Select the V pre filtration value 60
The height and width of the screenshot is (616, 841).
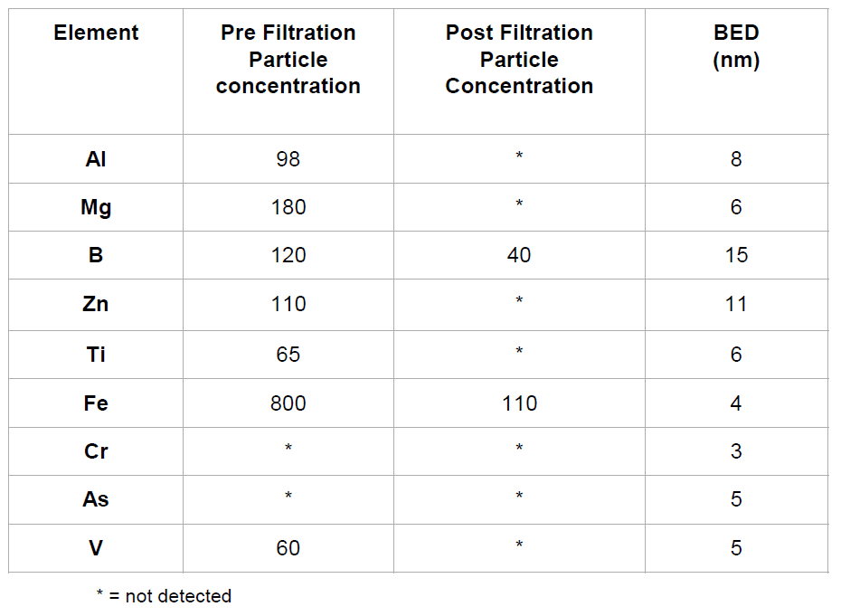[288, 548]
